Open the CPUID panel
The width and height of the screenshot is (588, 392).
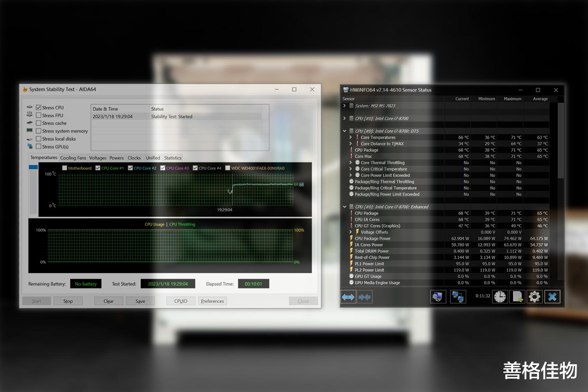pos(181,301)
